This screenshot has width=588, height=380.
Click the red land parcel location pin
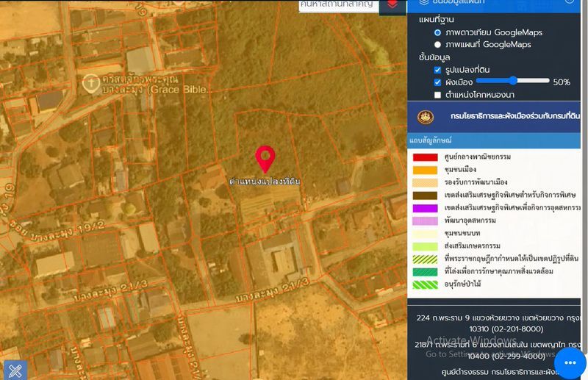tap(265, 158)
